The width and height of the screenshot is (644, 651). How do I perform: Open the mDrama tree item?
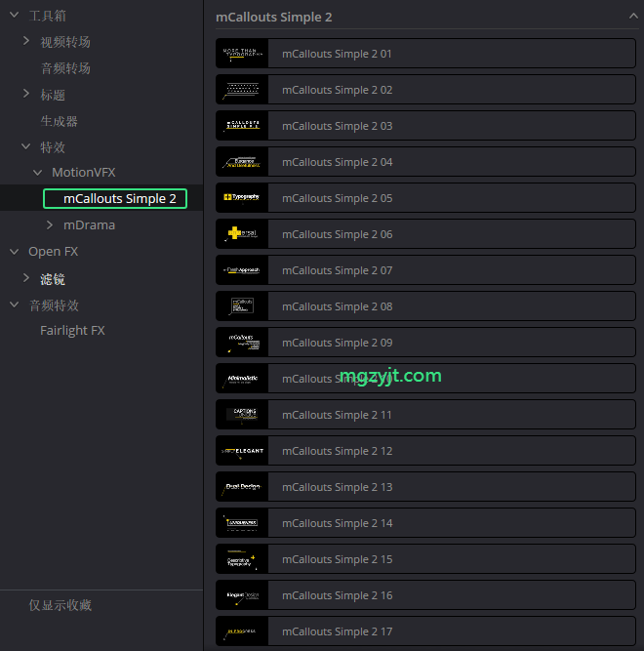pyautogui.click(x=89, y=225)
